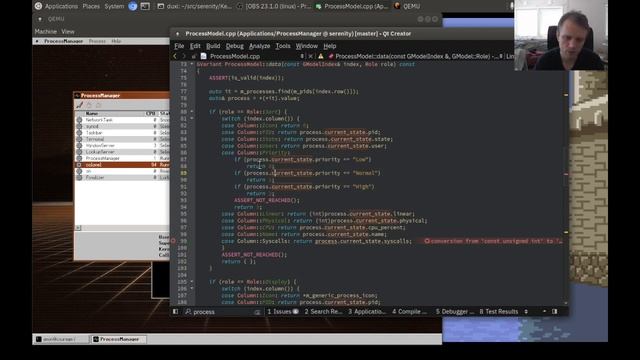The width and height of the screenshot is (640, 360).
Task: Switch to the OBS 23.1.0 window
Action: (273, 6)
